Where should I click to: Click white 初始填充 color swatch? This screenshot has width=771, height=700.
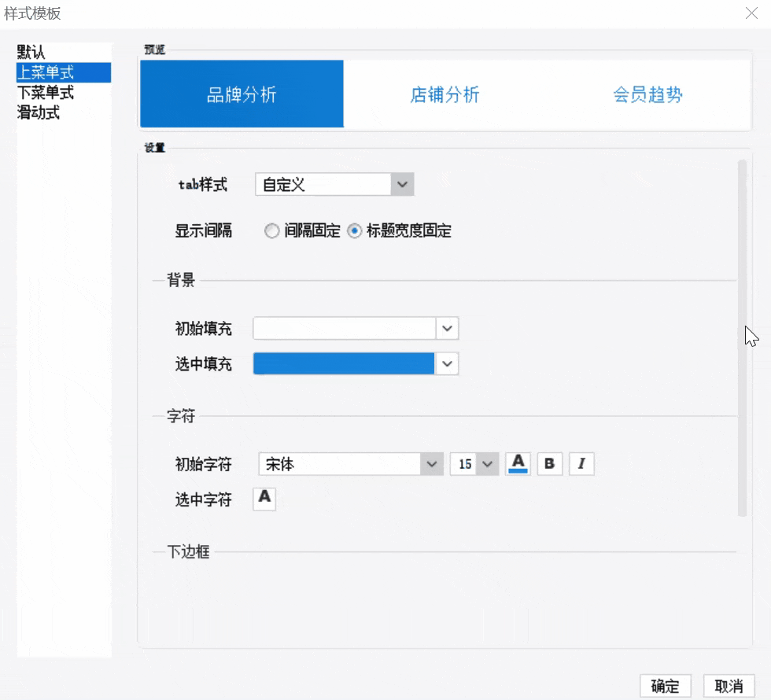pyautogui.click(x=345, y=329)
